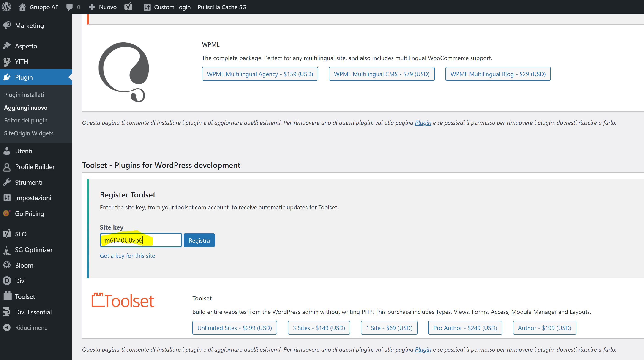The width and height of the screenshot is (644, 360).
Task: Choose Pro Author - $249 button
Action: point(465,328)
